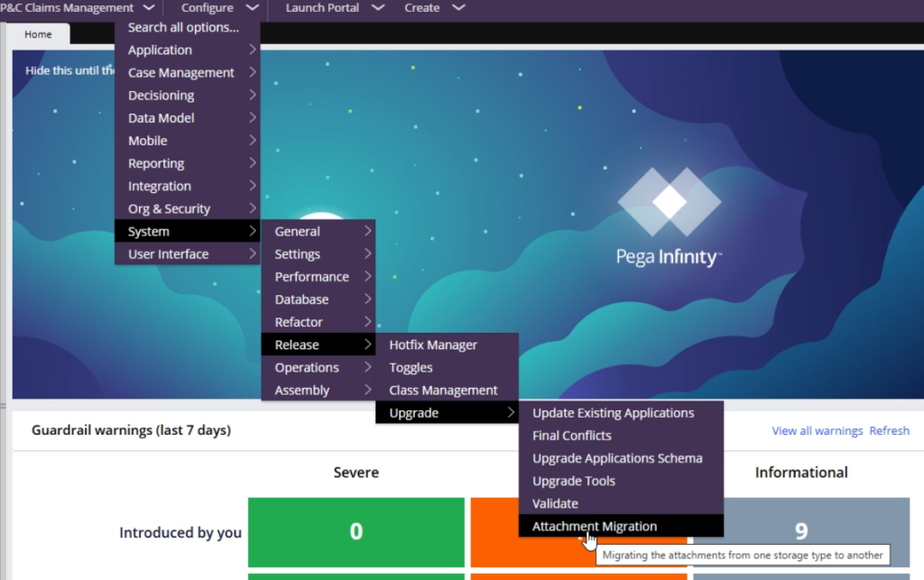Open the Create dropdown menu
The image size is (924, 580).
pos(434,7)
